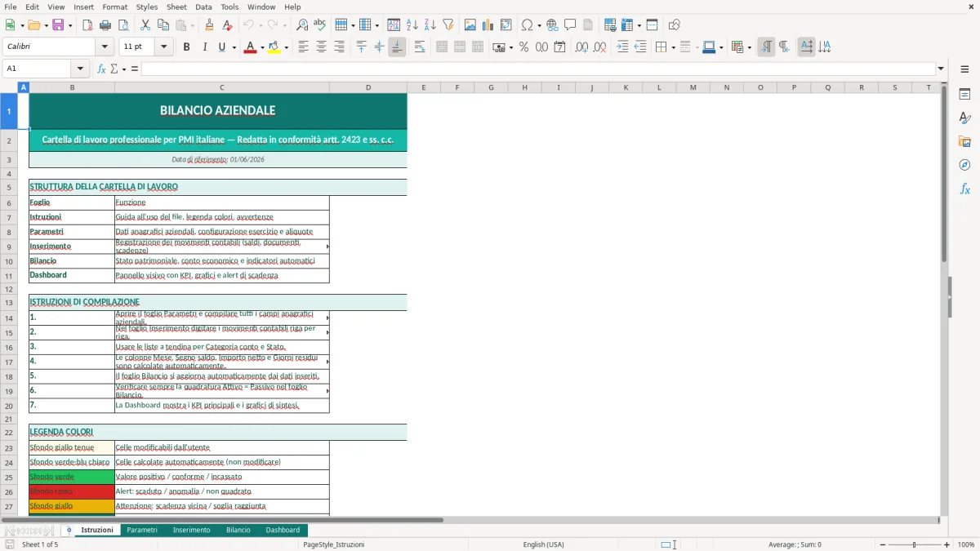Viewport: 980px width, 551px height.
Task: Toggle Italic formatting
Action: 204,47
